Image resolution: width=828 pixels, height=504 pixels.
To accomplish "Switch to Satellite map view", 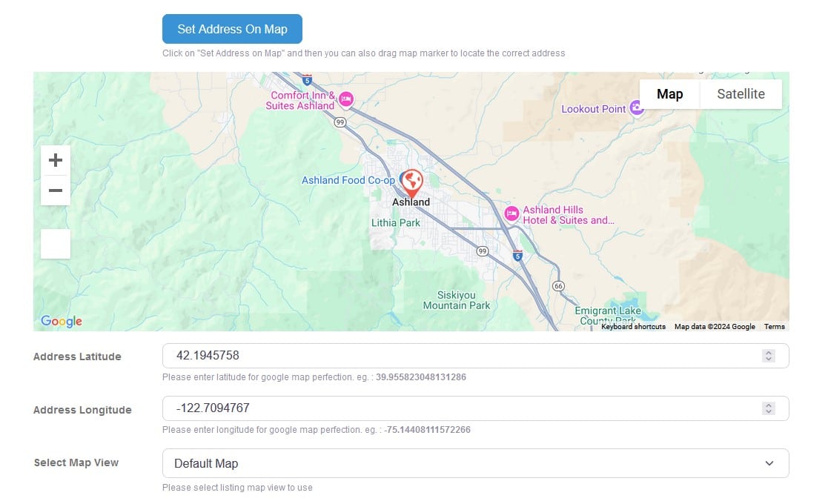I will 741,94.
